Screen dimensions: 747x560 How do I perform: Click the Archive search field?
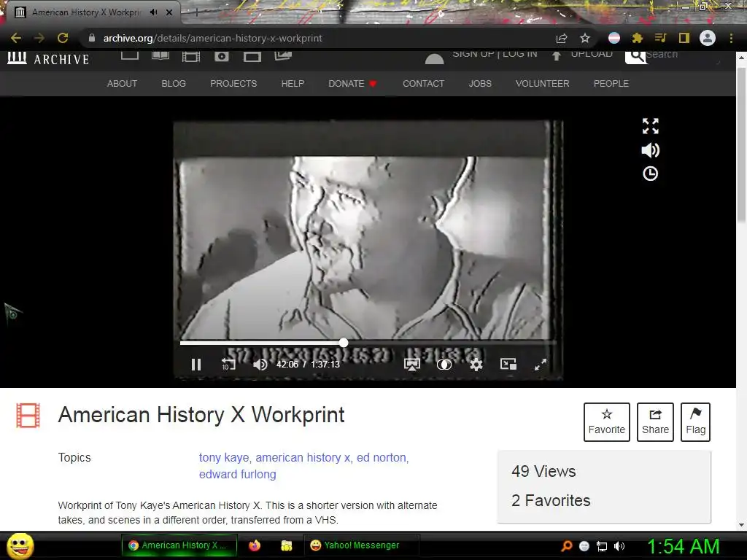click(681, 55)
